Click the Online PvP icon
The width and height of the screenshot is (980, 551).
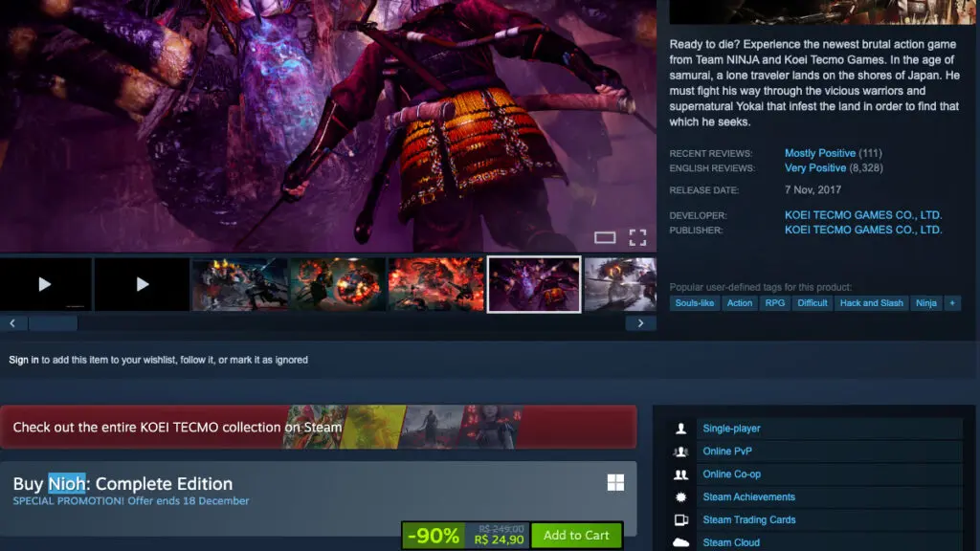(680, 451)
